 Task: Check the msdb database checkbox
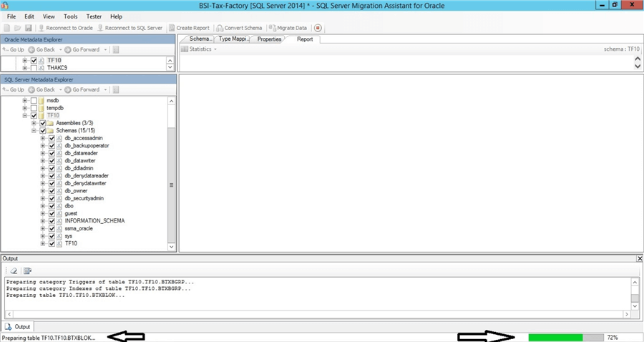pyautogui.click(x=34, y=101)
